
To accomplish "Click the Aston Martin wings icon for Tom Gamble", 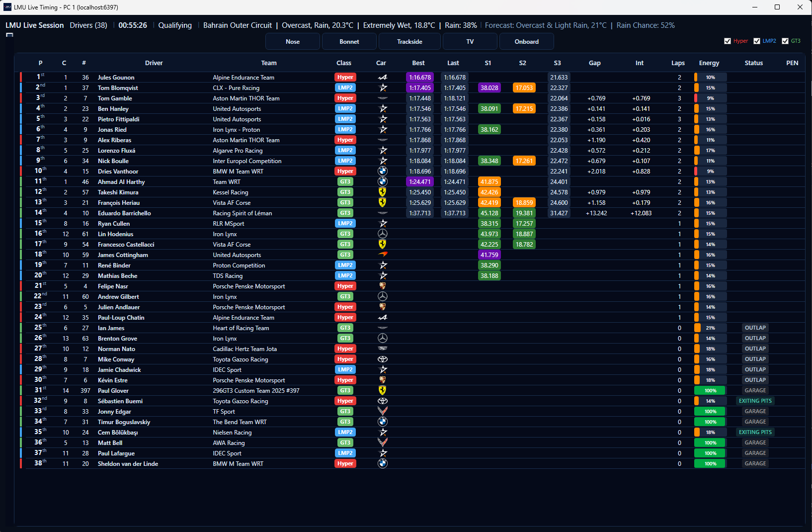I will pos(383,98).
